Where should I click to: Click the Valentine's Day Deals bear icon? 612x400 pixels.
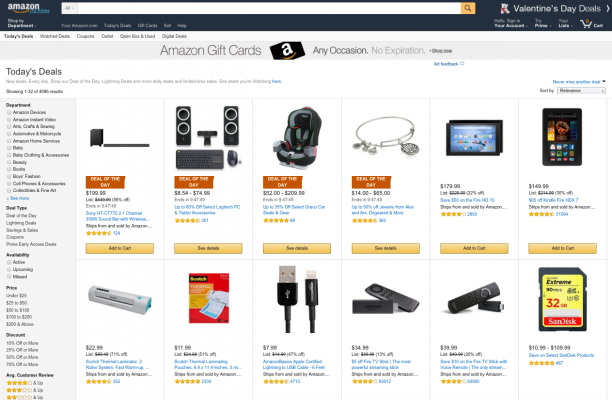[505, 9]
